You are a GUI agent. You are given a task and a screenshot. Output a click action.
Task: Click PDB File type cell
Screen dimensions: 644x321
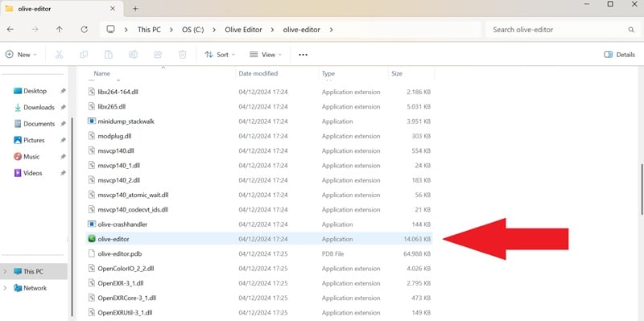point(333,253)
